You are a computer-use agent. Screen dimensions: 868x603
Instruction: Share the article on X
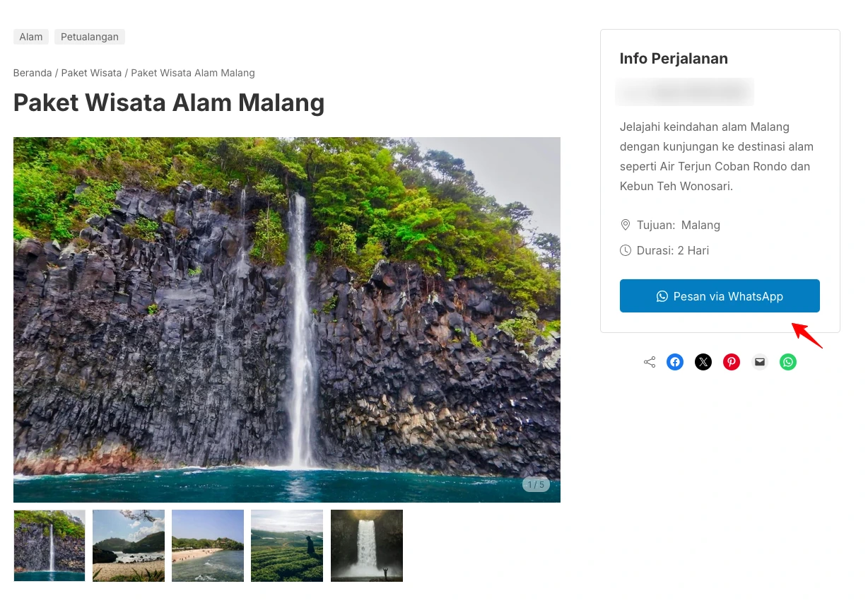pyautogui.click(x=703, y=361)
